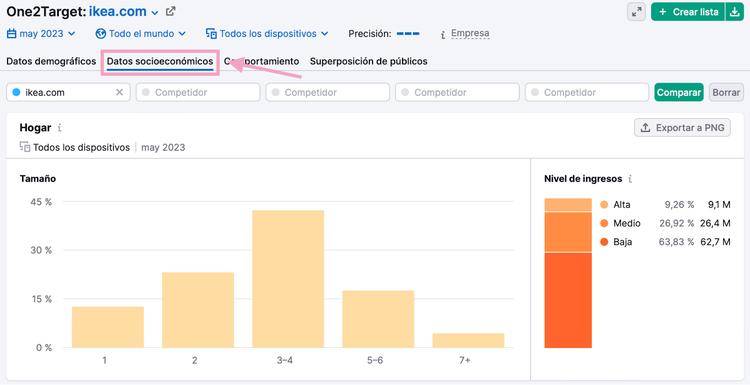Click the Tamaño chart title
The width and height of the screenshot is (750, 385).
[x=38, y=179]
